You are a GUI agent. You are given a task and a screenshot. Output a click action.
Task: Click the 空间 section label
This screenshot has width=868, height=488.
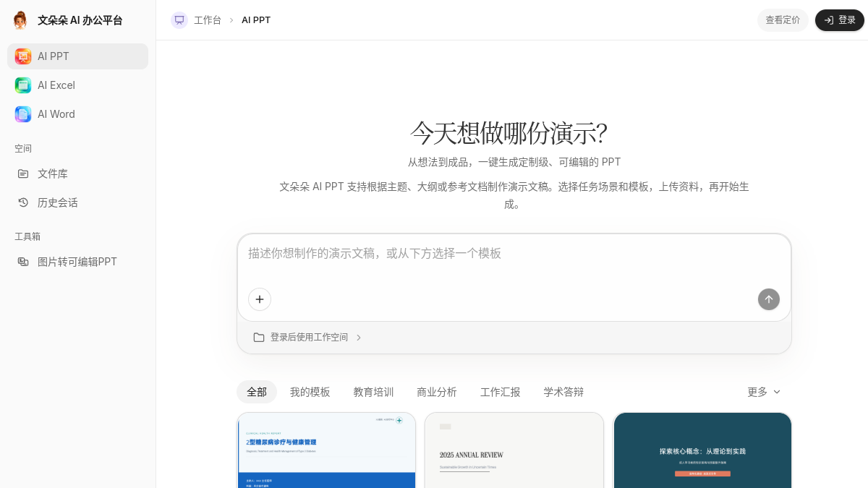coord(23,148)
